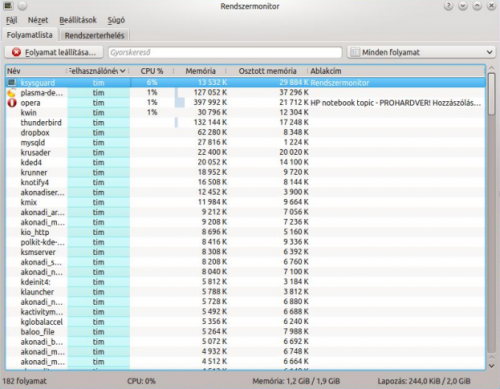500x389 pixels.
Task: Click the 6% CPU value of ksysguard
Action: coord(152,82)
